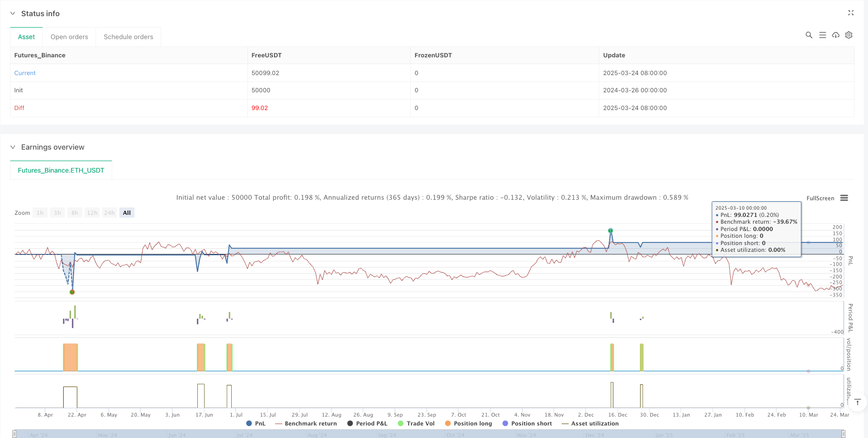Click the first orange position block in April

tap(70, 357)
